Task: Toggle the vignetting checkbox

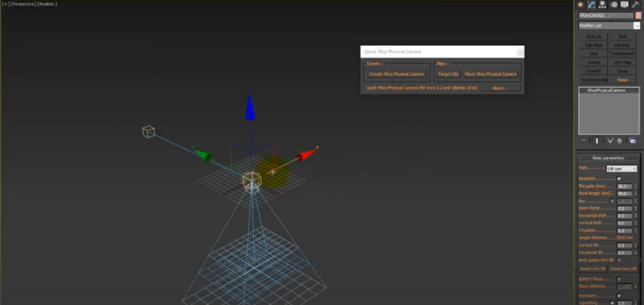Action: pyautogui.click(x=612, y=303)
